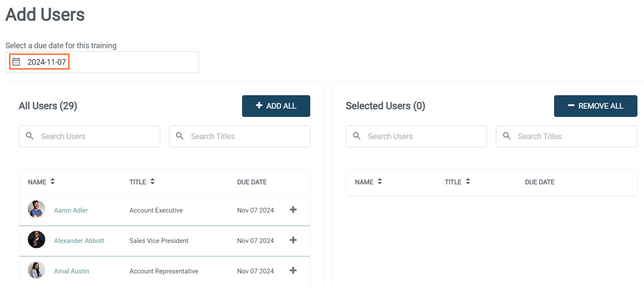Add Aaron Adler using the plus icon
This screenshot has height=296, width=644.
(x=293, y=210)
